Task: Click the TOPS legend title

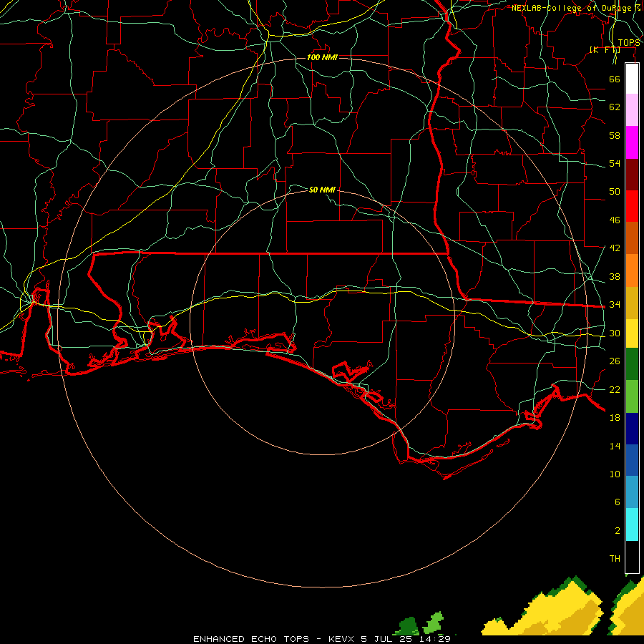Action: pos(629,43)
